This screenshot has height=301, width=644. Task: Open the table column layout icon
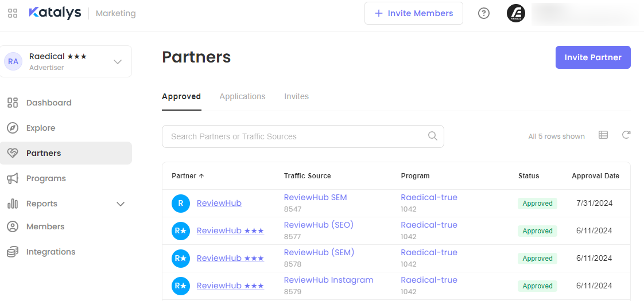tap(603, 135)
